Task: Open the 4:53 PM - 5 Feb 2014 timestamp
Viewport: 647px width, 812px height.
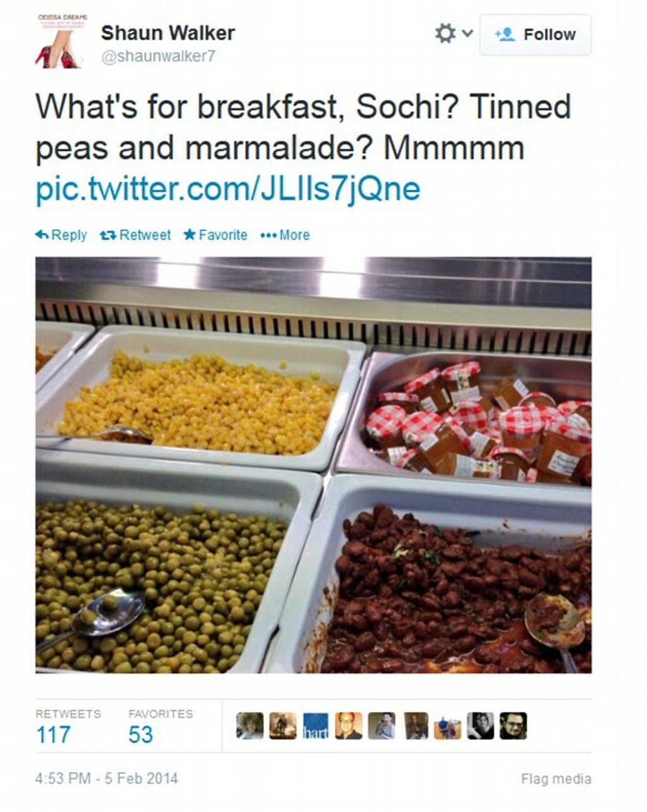Action: click(106, 779)
